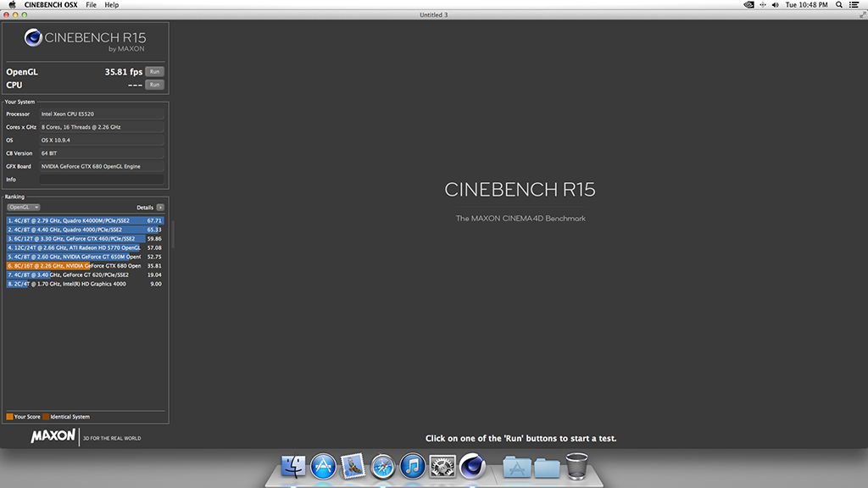868x488 pixels.
Task: Run the OpenGL benchmark test
Action: pyautogui.click(x=154, y=71)
